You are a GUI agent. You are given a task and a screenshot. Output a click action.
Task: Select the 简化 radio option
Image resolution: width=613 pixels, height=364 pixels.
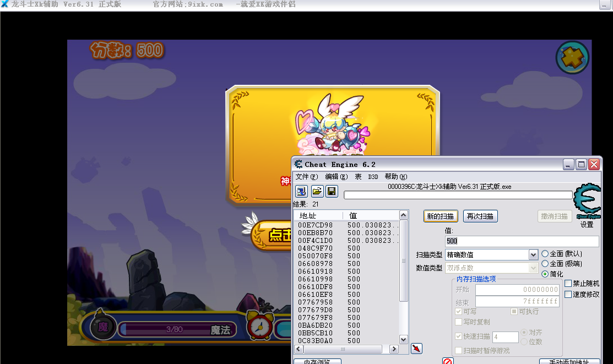pos(545,274)
